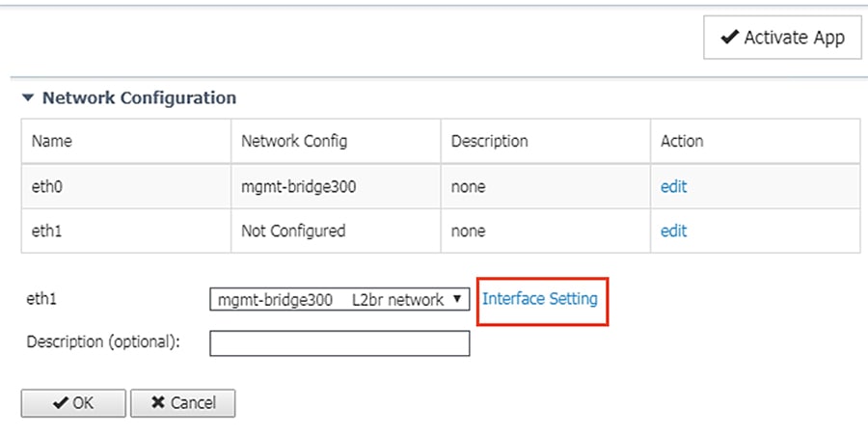Click the dropdown arrow beside L2br network
This screenshot has width=868, height=436.
[457, 299]
